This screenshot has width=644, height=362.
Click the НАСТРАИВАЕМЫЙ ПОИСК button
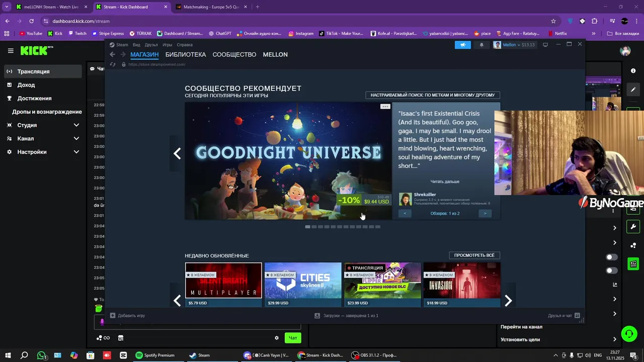tap(433, 95)
